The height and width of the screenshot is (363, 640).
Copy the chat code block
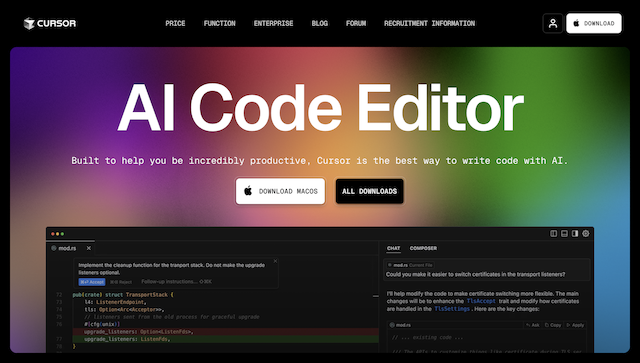[x=553, y=325]
